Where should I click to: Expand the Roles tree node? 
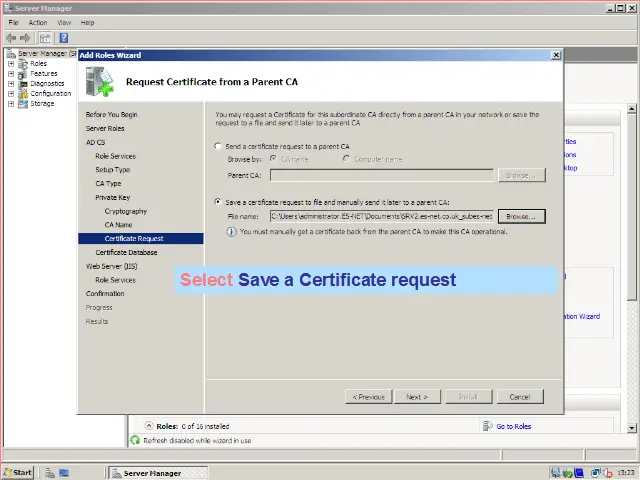coord(11,64)
